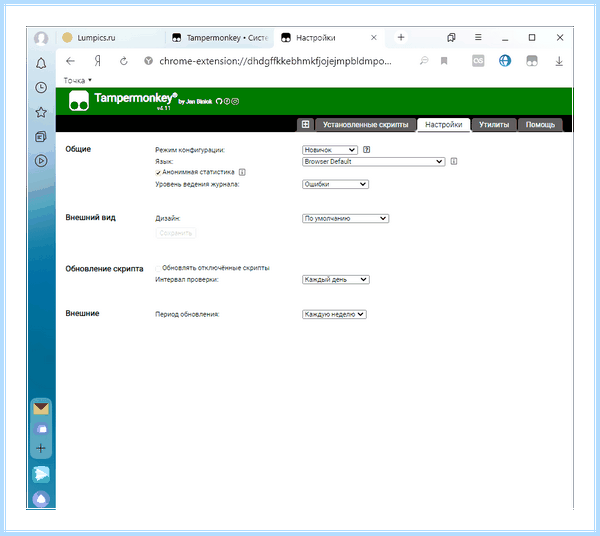This screenshot has width=600, height=536.
Task: Open Период обновления dropdown Каждую неделю
Action: (x=334, y=314)
